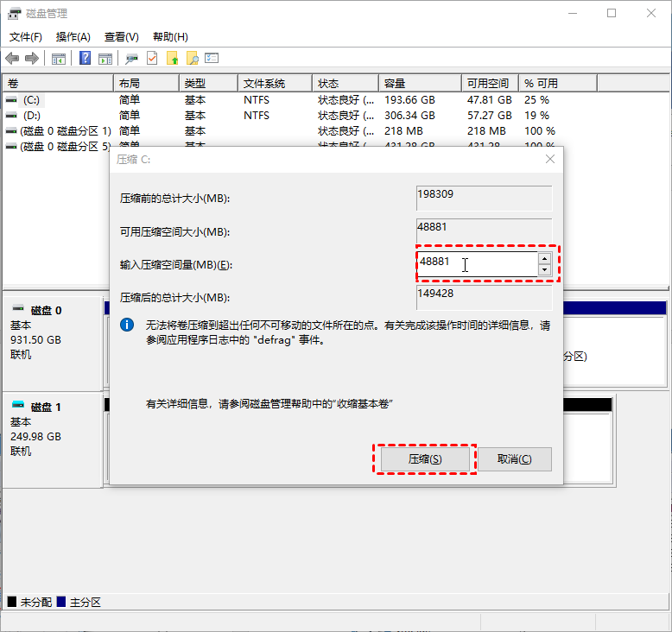
Task: Click the 磁盘 1 partition bar right of dialog
Action: click(587, 404)
